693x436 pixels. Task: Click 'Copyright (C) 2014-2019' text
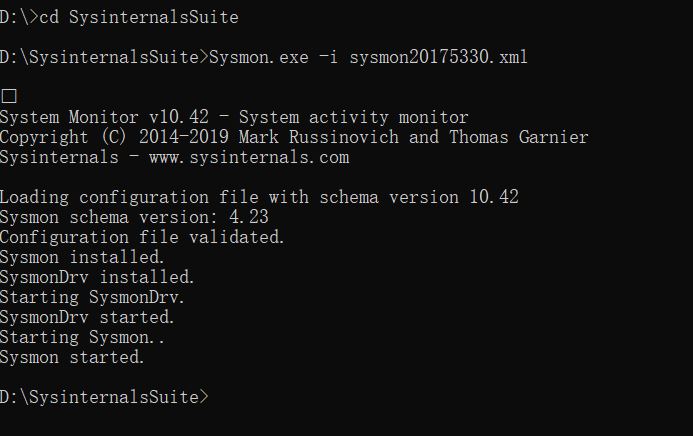click(114, 137)
